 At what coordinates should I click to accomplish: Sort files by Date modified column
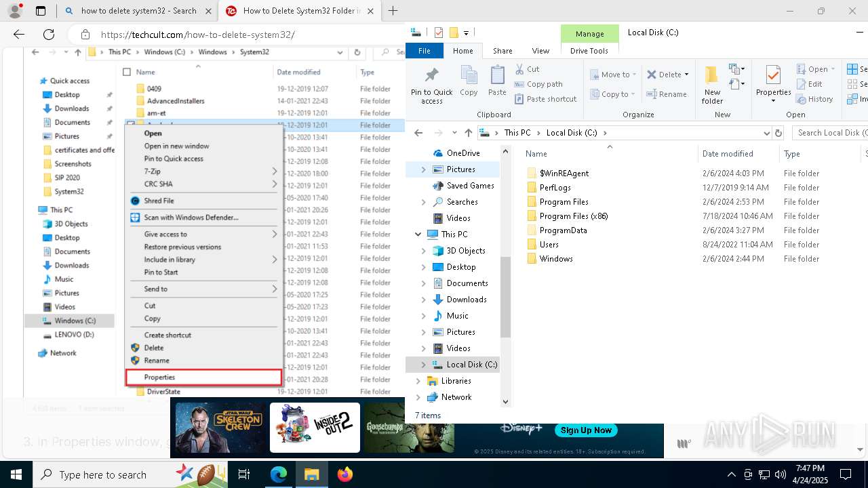tap(728, 154)
